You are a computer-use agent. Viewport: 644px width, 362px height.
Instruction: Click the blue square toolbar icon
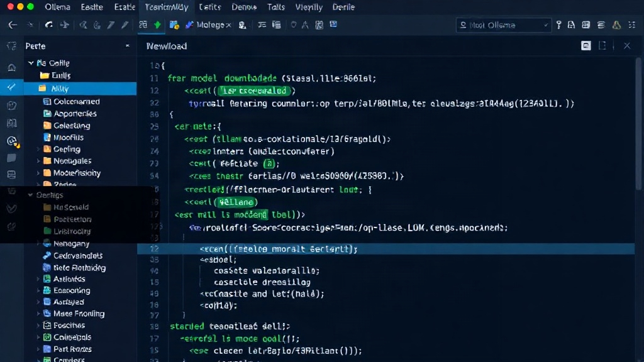pyautogui.click(x=333, y=25)
